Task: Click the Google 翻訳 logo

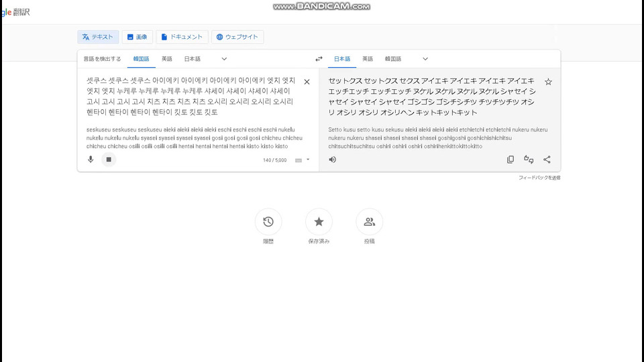Action: pyautogui.click(x=15, y=12)
